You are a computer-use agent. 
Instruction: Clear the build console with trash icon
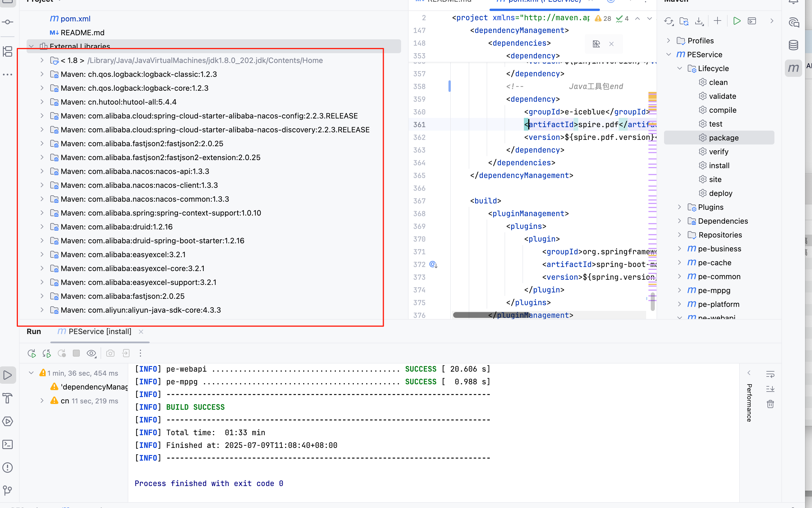click(x=770, y=404)
